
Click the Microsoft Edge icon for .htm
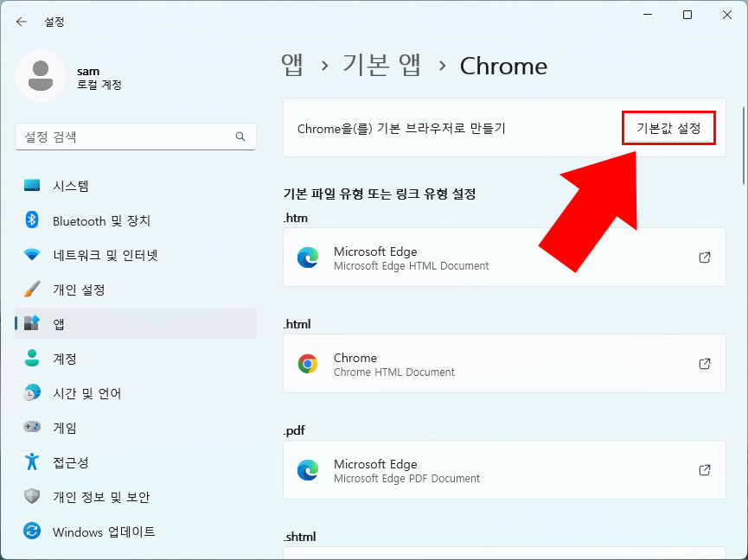click(309, 257)
